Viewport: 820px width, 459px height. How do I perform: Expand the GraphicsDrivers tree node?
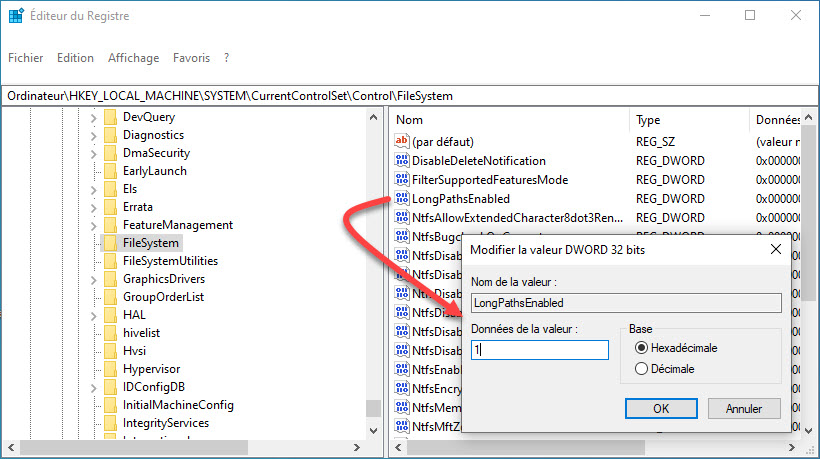94,280
